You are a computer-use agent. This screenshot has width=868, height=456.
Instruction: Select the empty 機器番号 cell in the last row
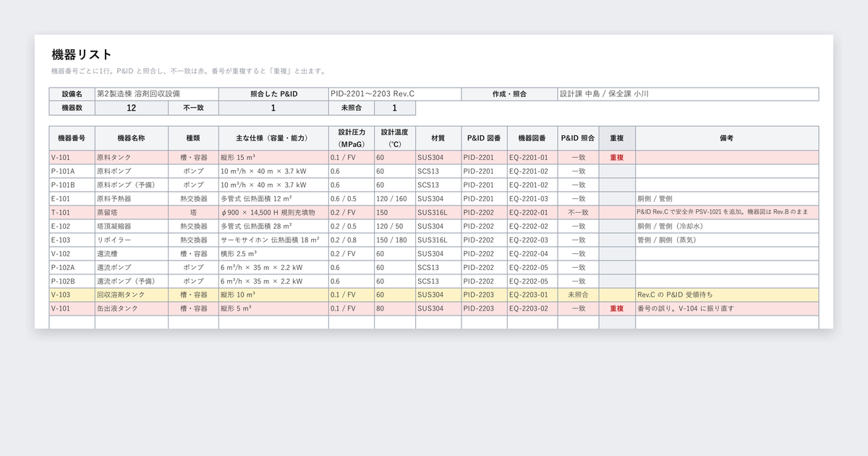pos(72,322)
